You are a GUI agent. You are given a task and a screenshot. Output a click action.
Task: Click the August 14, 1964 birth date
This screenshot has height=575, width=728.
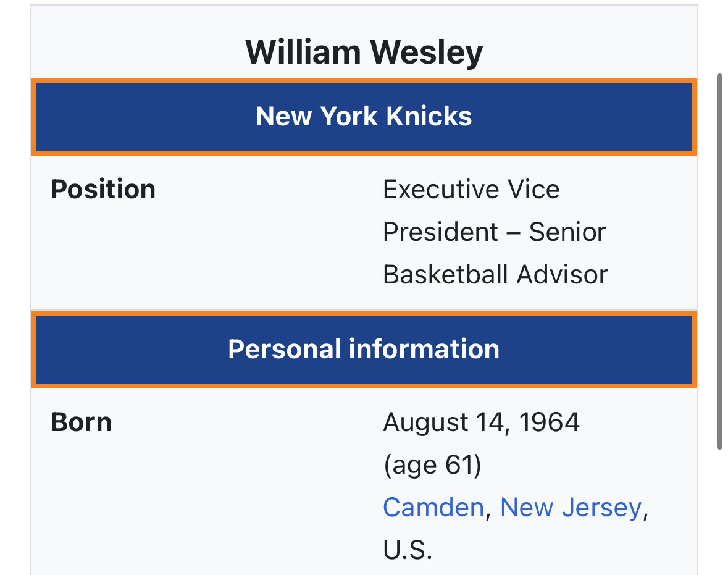pyautogui.click(x=481, y=422)
